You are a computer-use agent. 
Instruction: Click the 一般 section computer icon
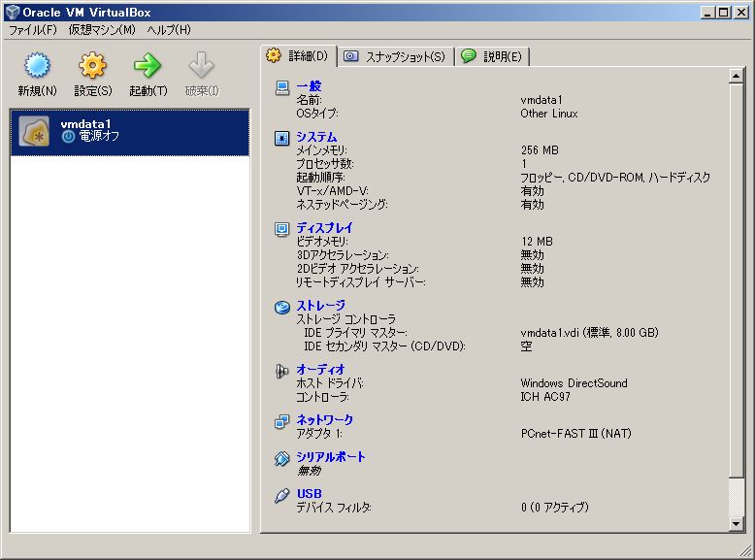pos(282,87)
